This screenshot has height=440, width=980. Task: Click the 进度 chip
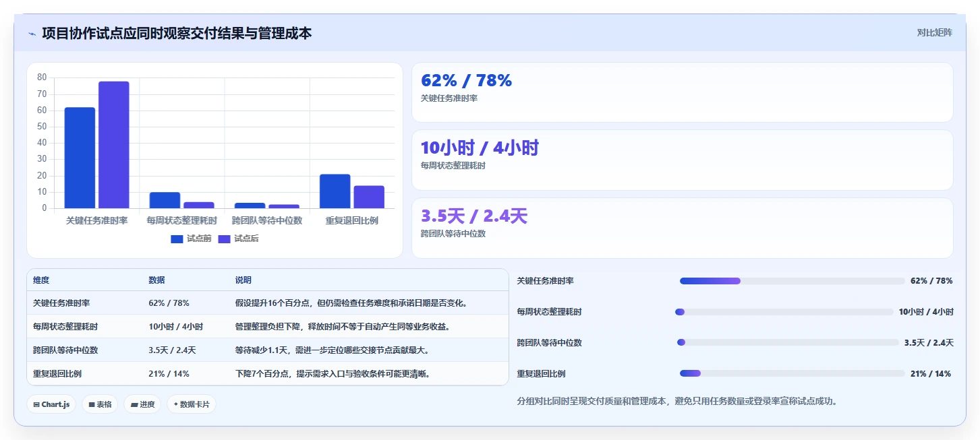coord(142,404)
